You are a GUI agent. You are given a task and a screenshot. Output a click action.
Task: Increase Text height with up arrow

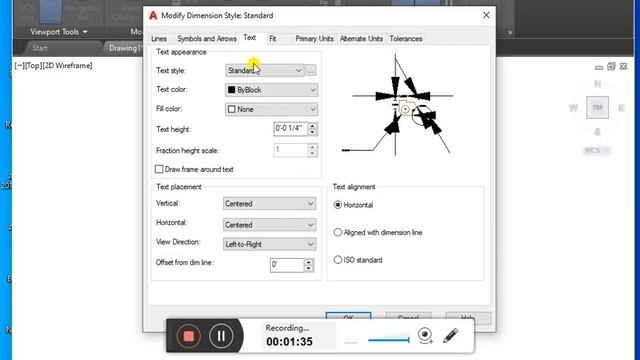point(312,126)
